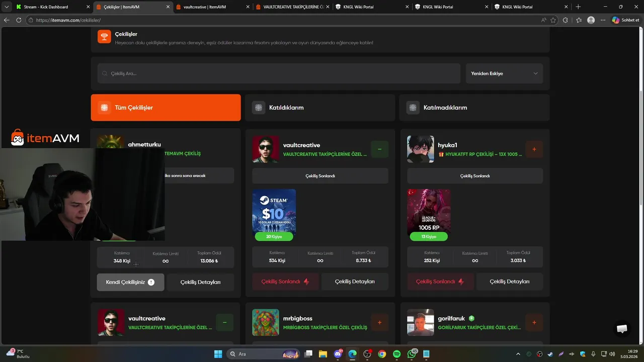644x362 pixels.
Task: Click the Steam system tray icon
Action: tap(550, 354)
